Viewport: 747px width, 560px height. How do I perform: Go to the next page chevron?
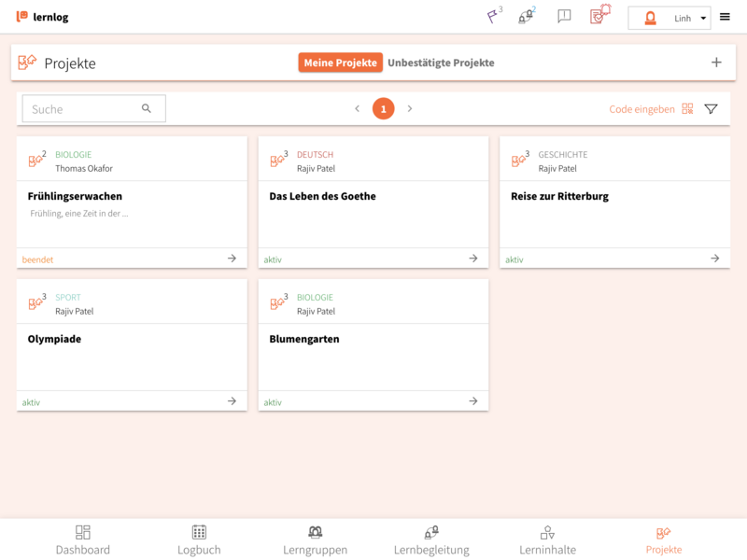coord(409,109)
